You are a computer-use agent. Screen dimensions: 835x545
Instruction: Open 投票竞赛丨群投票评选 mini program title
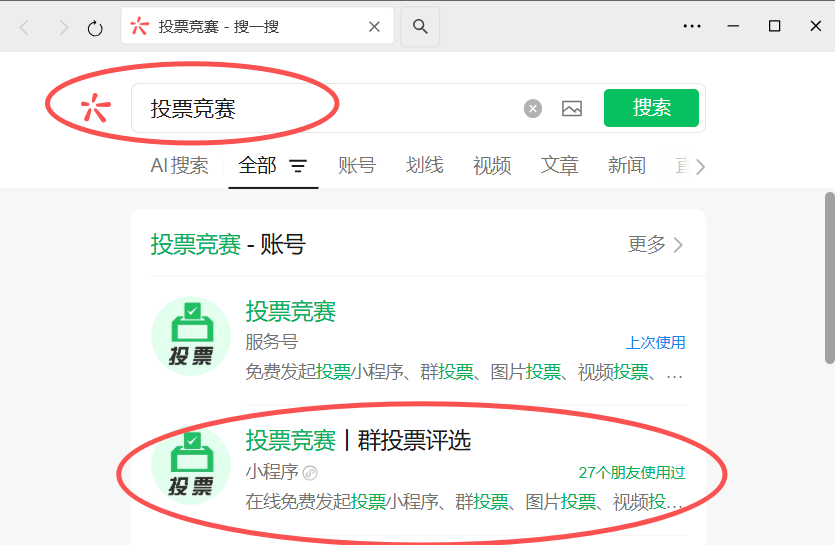[358, 441]
